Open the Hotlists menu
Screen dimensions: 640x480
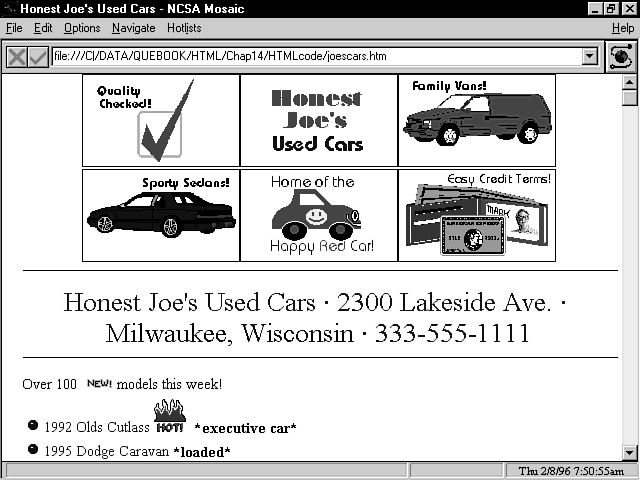pyautogui.click(x=184, y=28)
